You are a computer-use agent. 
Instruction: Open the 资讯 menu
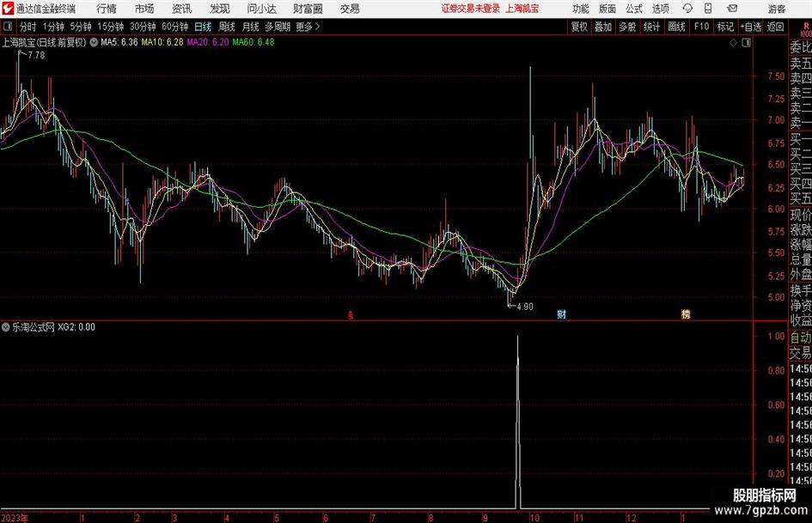click(182, 9)
